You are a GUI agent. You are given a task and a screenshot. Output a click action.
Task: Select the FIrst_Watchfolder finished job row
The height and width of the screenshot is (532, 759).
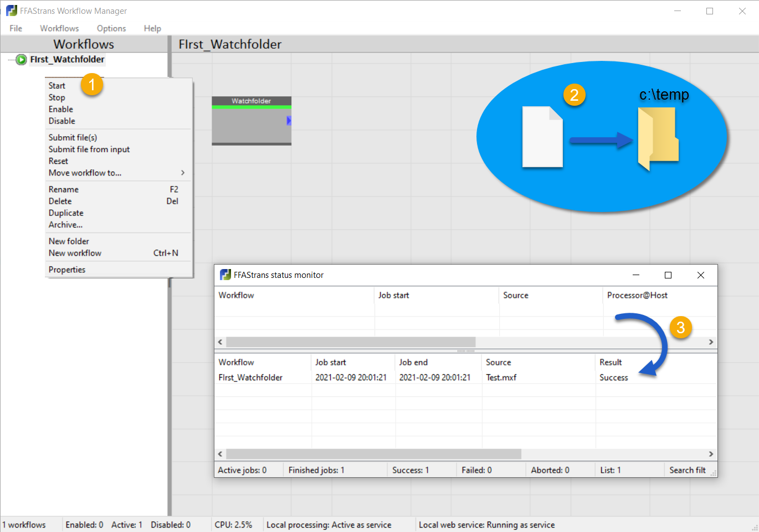[x=465, y=378]
